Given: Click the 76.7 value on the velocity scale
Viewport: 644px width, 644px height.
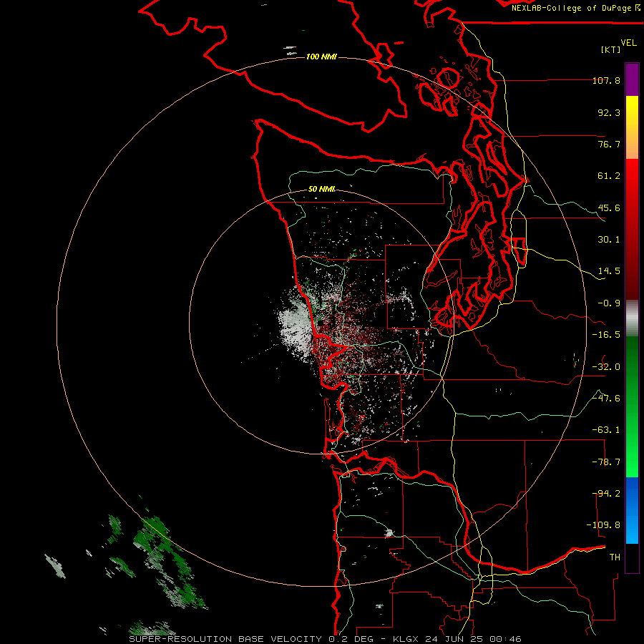Looking at the screenshot, I should pos(609,144).
